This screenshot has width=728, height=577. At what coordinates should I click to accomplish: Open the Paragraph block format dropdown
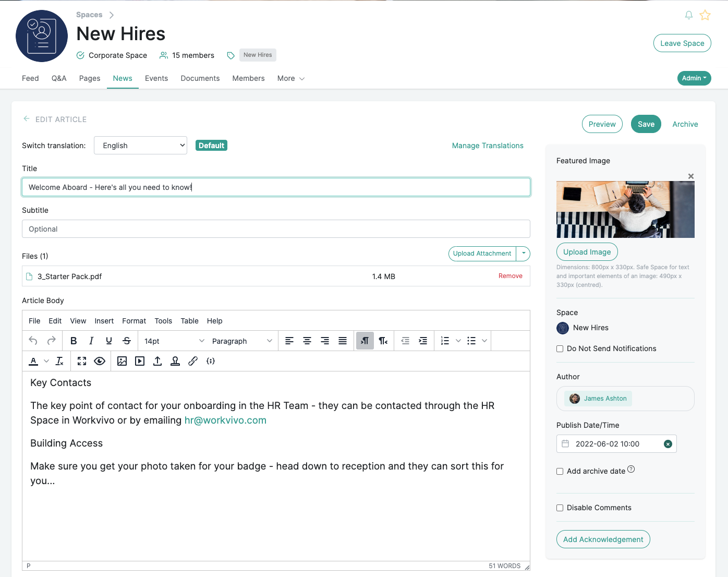click(x=242, y=341)
